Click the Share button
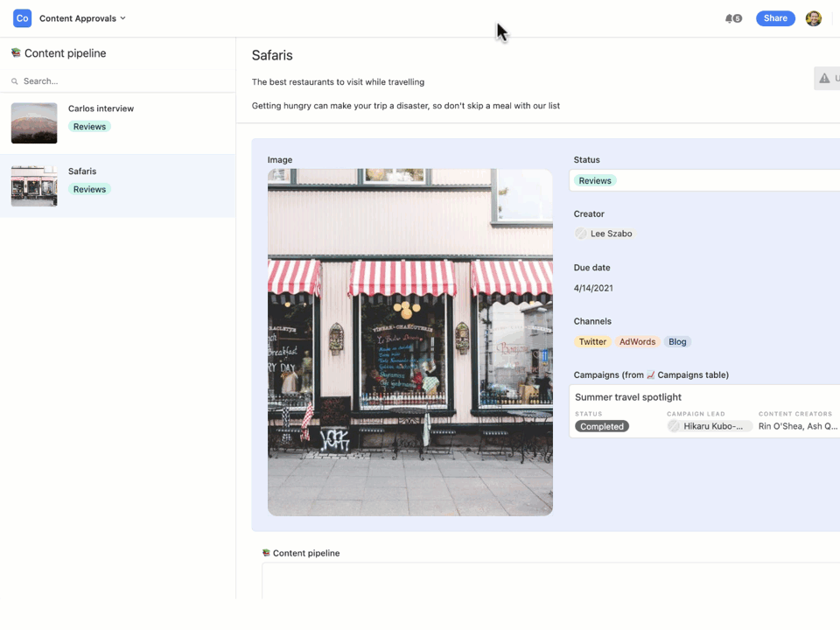This screenshot has width=840, height=630. [775, 18]
